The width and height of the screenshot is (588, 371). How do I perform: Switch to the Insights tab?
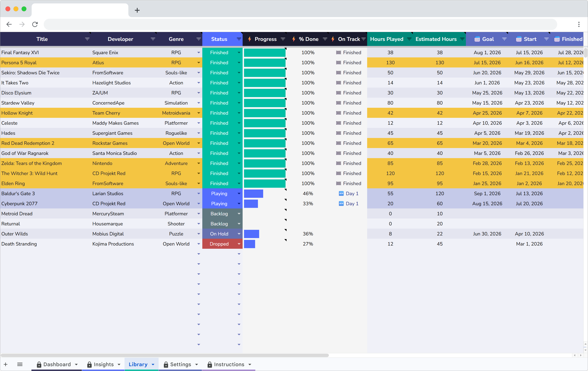pos(104,364)
